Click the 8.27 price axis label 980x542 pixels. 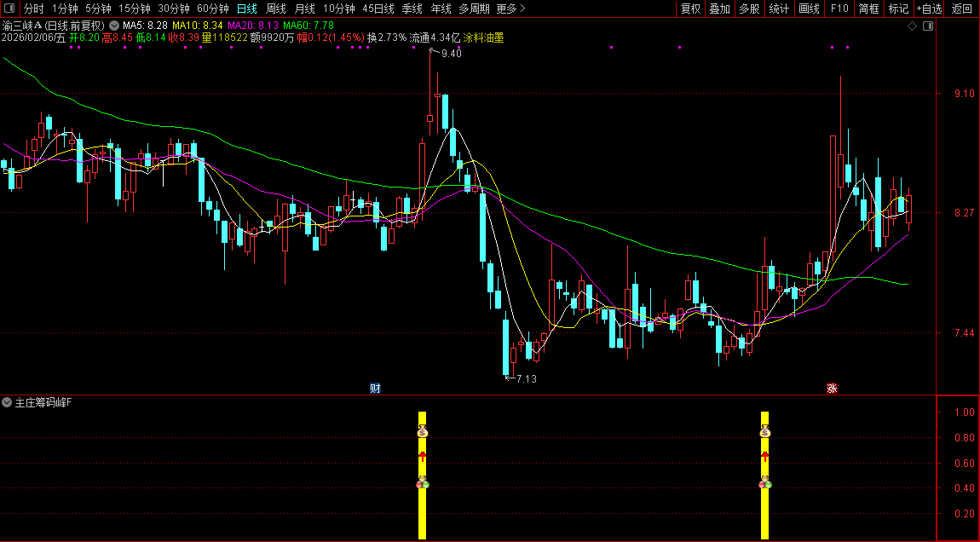[965, 212]
